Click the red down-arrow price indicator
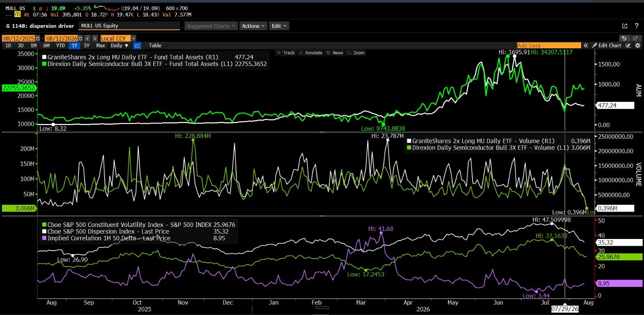Viewport: 644px width, 315px height. pyautogui.click(x=47, y=8)
